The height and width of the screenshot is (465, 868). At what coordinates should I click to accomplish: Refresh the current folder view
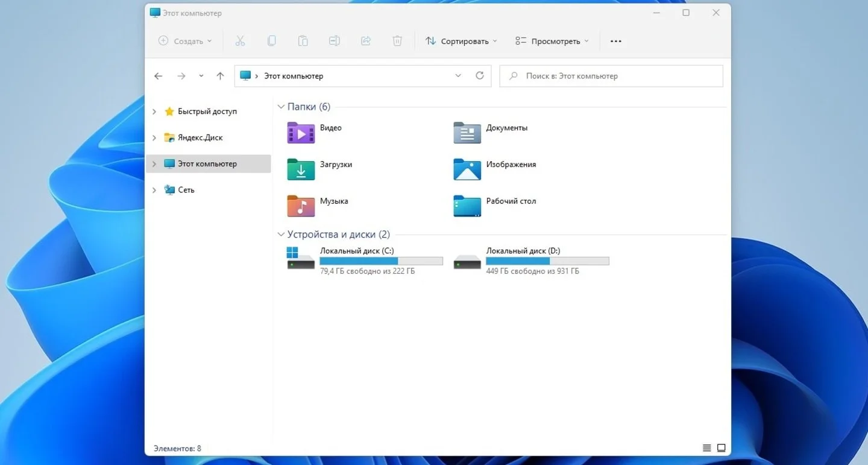coord(480,76)
